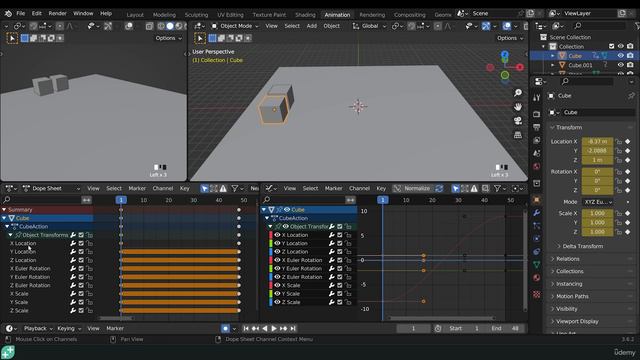This screenshot has width=640, height=360.
Task: Open the Physics properties tab icon
Action: 537,239
